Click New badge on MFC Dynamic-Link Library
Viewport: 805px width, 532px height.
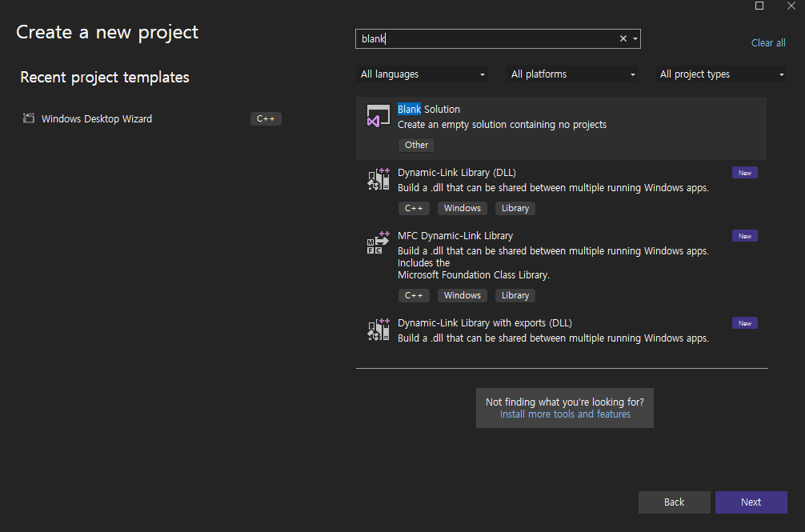click(745, 236)
